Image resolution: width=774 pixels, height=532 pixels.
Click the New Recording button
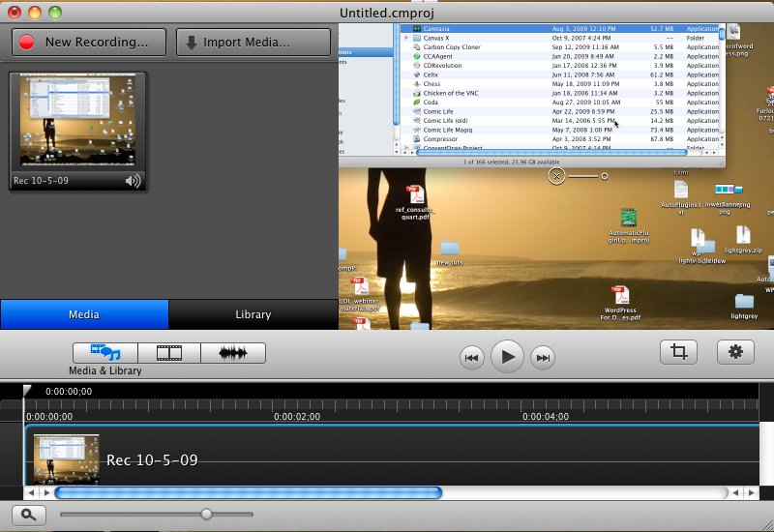(x=89, y=43)
